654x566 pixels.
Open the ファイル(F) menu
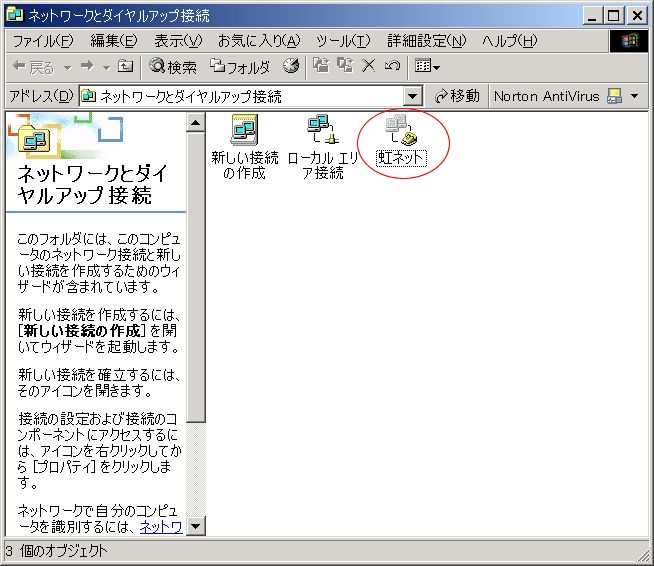coord(43,41)
